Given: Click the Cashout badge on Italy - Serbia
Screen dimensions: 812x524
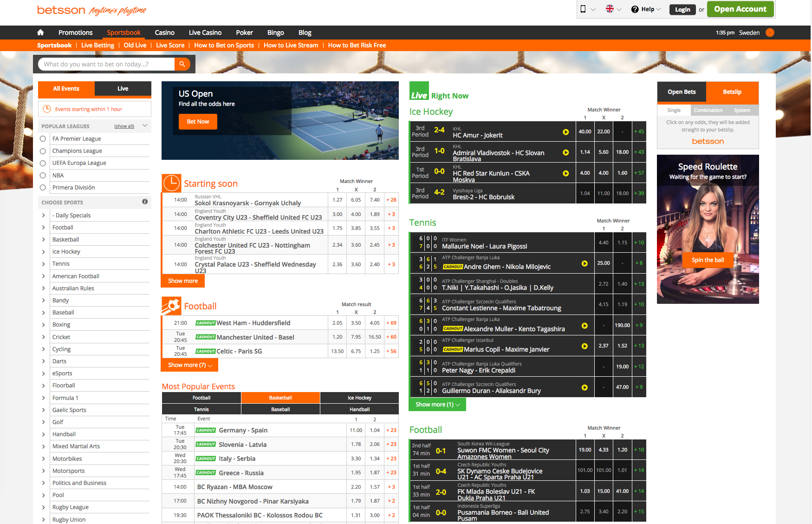Looking at the screenshot, I should (206, 458).
